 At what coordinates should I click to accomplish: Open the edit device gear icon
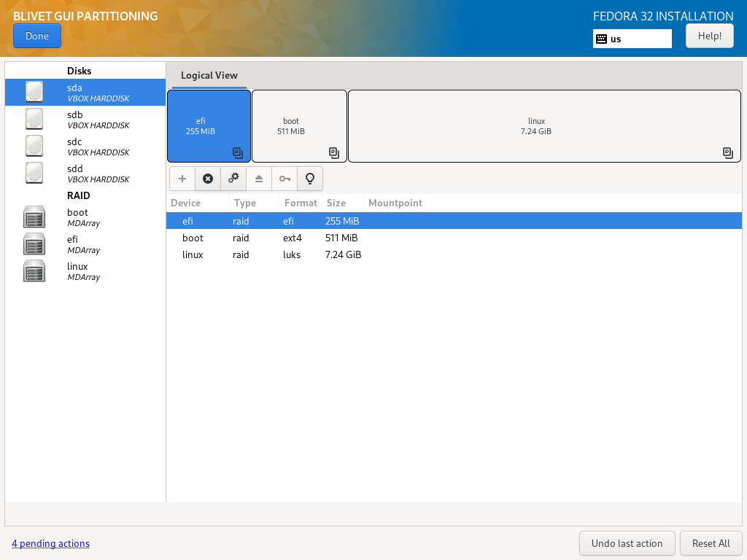(233, 179)
